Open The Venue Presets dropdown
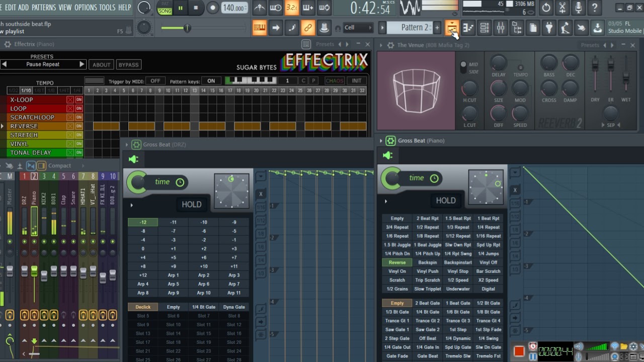This screenshot has width=644, height=362. 590,45
